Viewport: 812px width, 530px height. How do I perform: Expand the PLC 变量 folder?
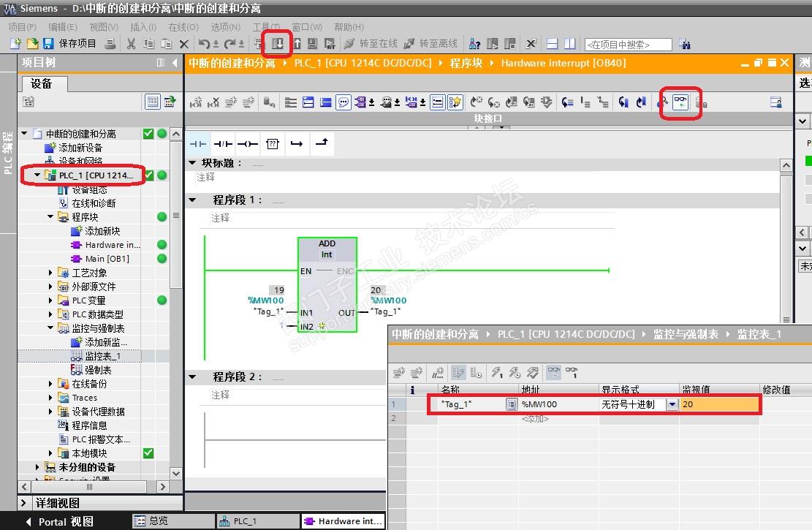tap(50, 300)
